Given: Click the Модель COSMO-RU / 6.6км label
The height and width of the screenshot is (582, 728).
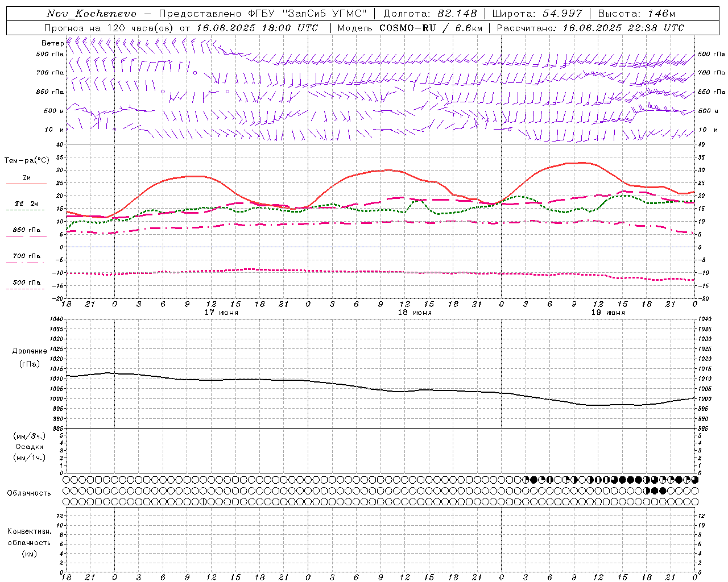Looking at the screenshot, I should click(x=409, y=28).
